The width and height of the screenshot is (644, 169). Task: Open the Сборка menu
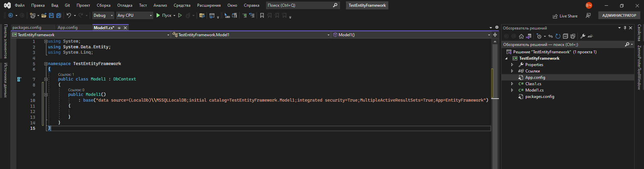[x=103, y=5]
